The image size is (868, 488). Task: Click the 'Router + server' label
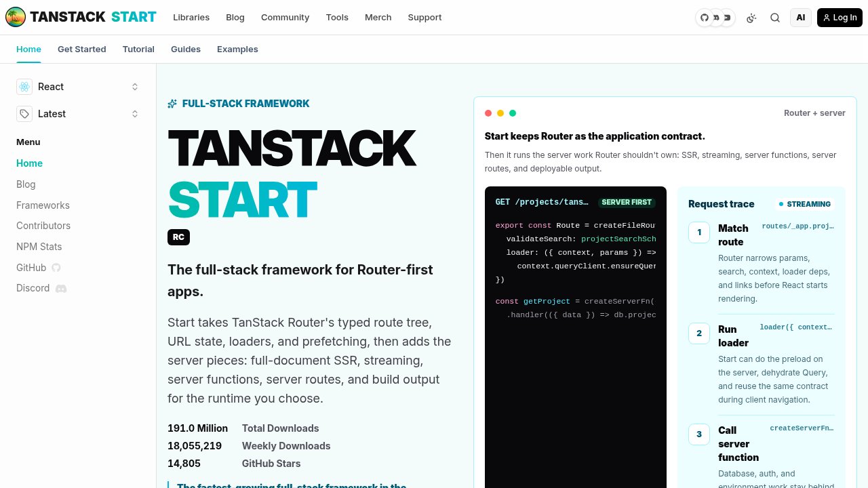(x=814, y=113)
